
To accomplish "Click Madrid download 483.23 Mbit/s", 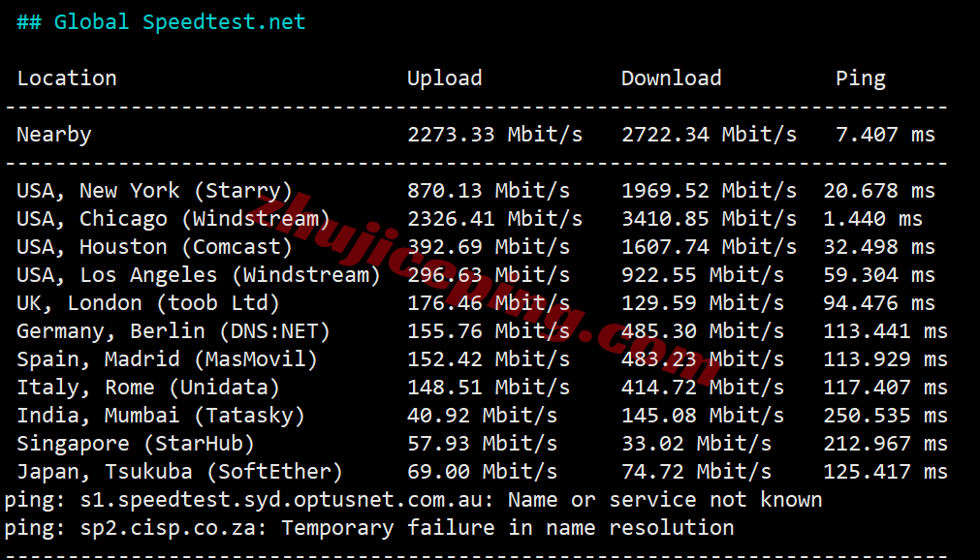I will (x=703, y=359).
